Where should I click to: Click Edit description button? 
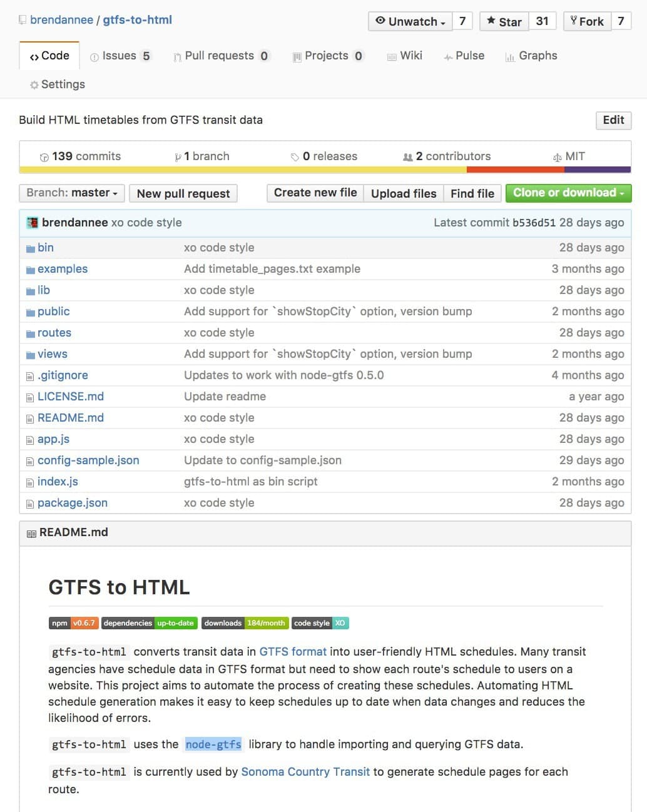pos(613,120)
